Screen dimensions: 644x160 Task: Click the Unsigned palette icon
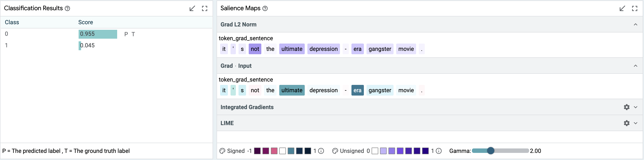pyautogui.click(x=335, y=151)
